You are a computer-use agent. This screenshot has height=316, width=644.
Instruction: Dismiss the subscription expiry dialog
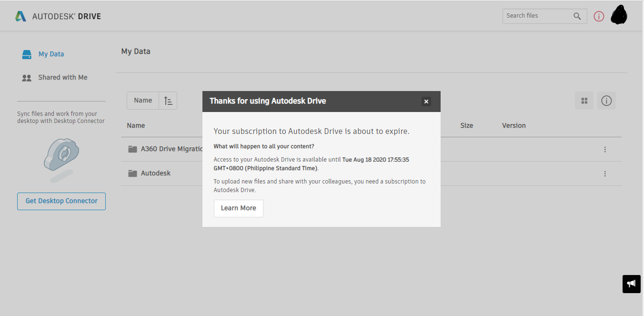426,101
